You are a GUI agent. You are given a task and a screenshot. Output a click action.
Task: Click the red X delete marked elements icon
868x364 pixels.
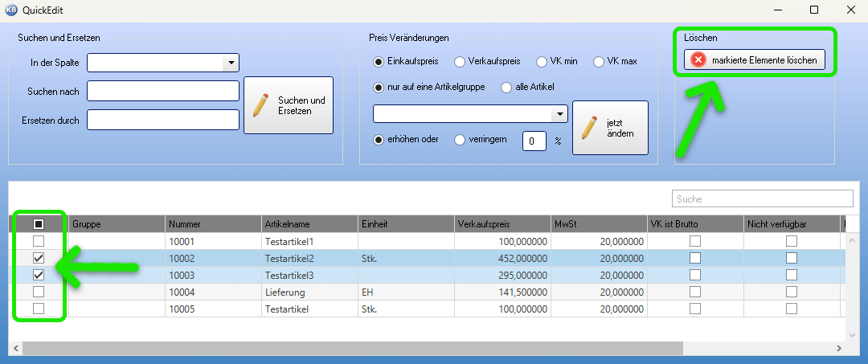[698, 59]
